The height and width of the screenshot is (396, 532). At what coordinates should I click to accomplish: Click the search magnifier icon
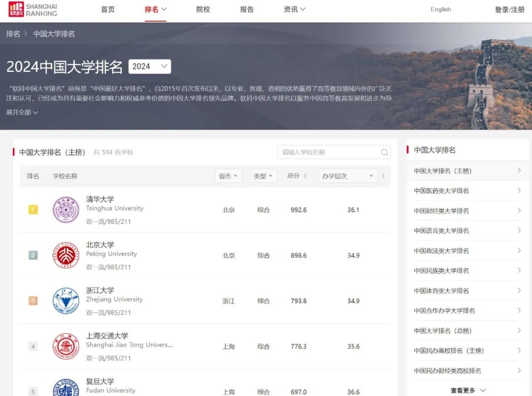(384, 152)
